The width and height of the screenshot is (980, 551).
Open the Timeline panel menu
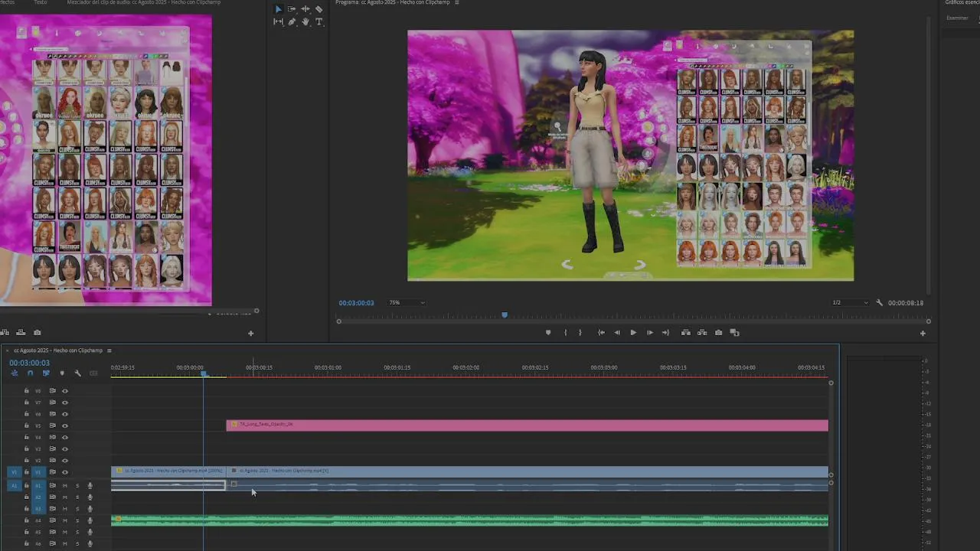[x=109, y=350]
